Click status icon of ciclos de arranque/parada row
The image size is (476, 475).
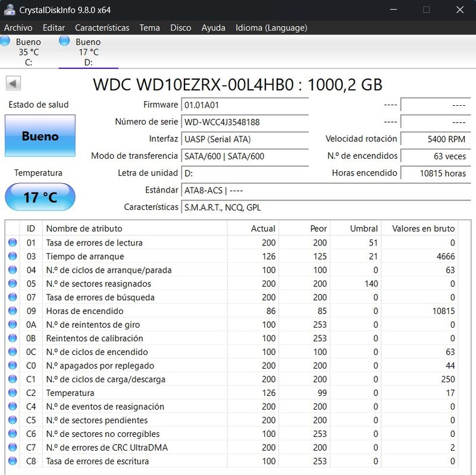(12, 270)
